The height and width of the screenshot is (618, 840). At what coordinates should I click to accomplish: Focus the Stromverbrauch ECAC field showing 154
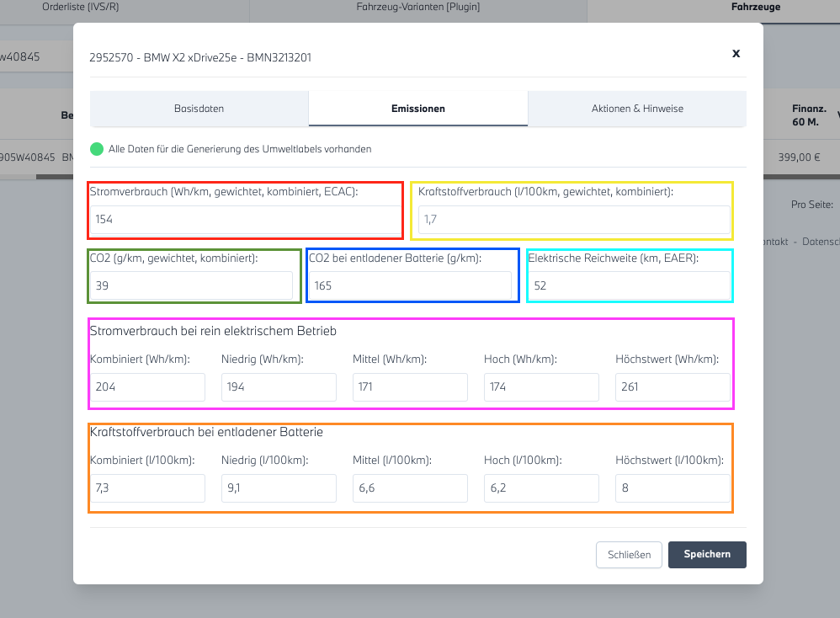coord(245,220)
